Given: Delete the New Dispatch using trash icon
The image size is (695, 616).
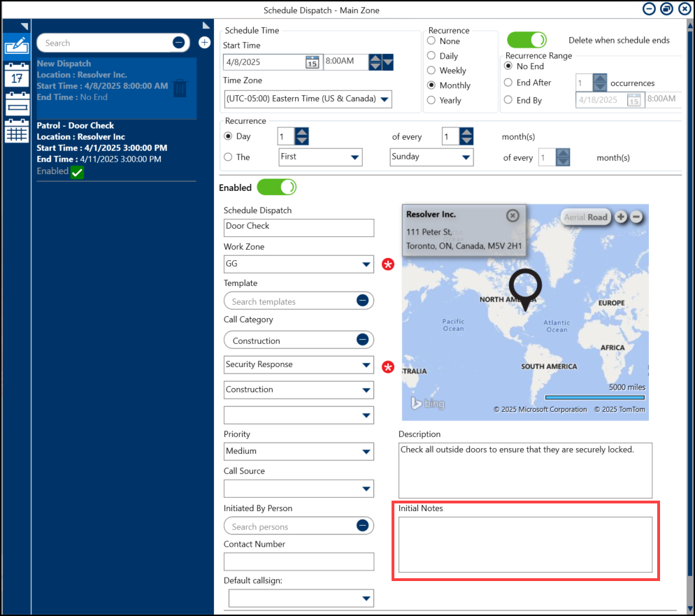Looking at the screenshot, I should pyautogui.click(x=180, y=88).
